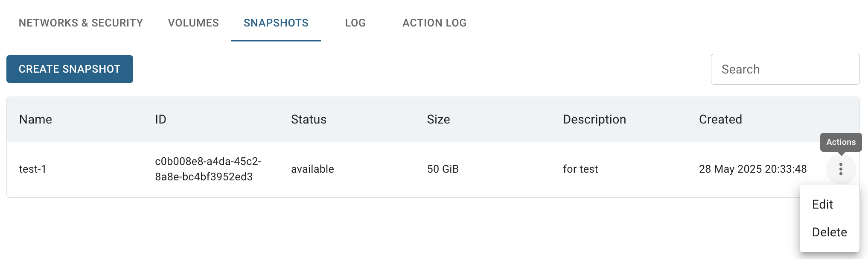Image resolution: width=868 pixels, height=259 pixels.
Task: Click the Description column header
Action: pos(594,119)
